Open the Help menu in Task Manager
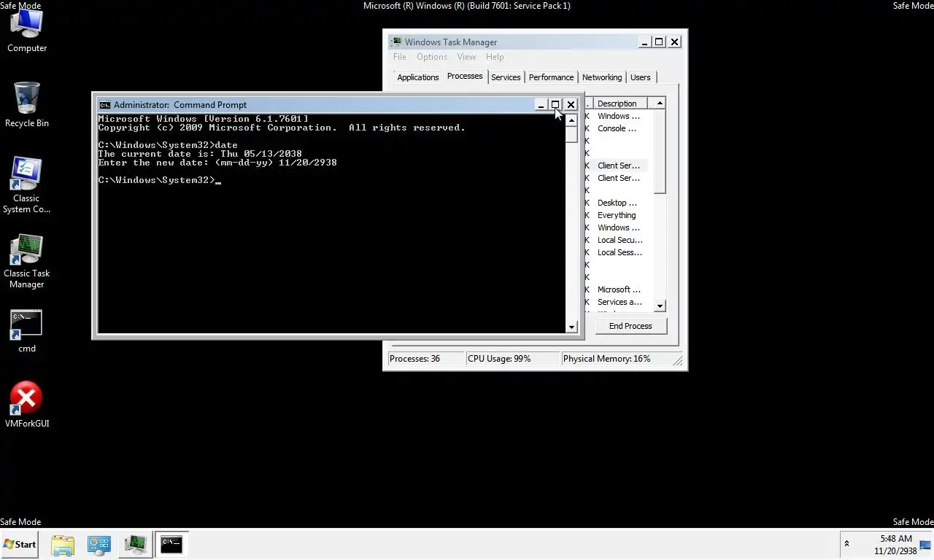The height and width of the screenshot is (560, 934). [x=495, y=57]
